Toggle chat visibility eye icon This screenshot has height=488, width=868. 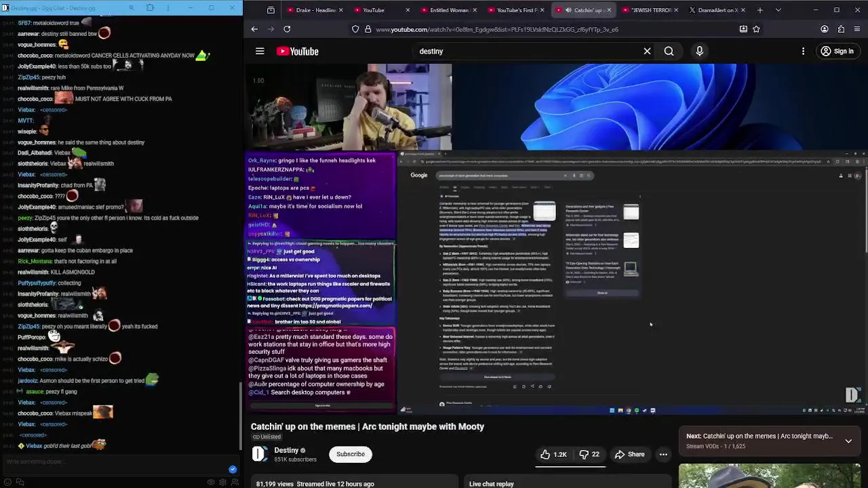(x=211, y=482)
